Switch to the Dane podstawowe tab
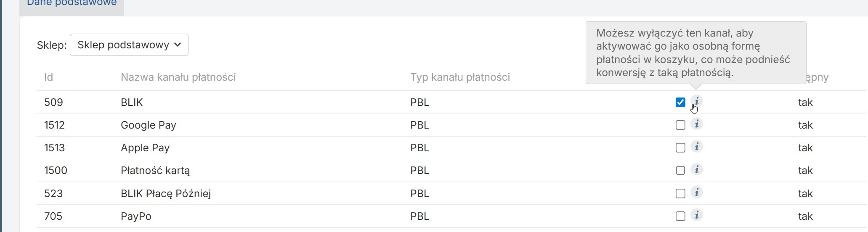The image size is (868, 232). (72, 4)
